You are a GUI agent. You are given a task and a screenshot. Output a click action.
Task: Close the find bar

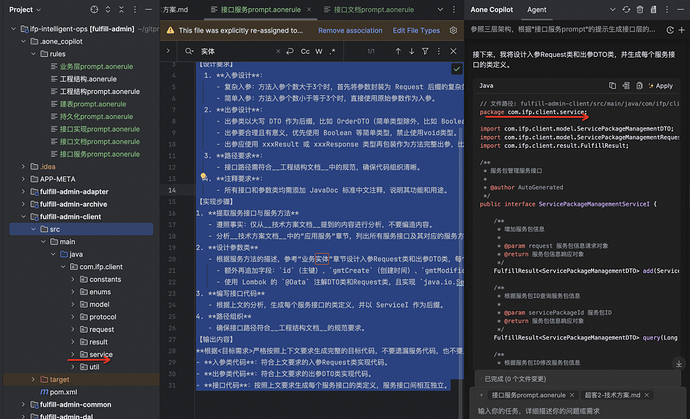(x=453, y=51)
